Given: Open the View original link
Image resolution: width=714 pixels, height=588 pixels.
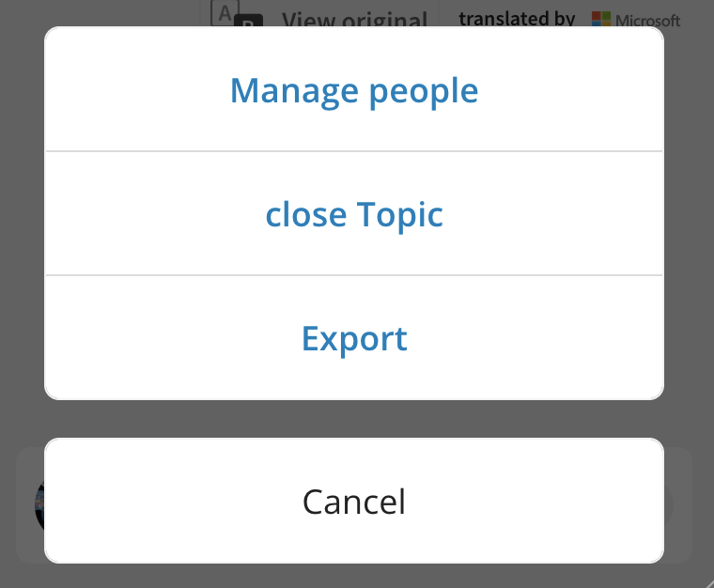Looking at the screenshot, I should 355,18.
